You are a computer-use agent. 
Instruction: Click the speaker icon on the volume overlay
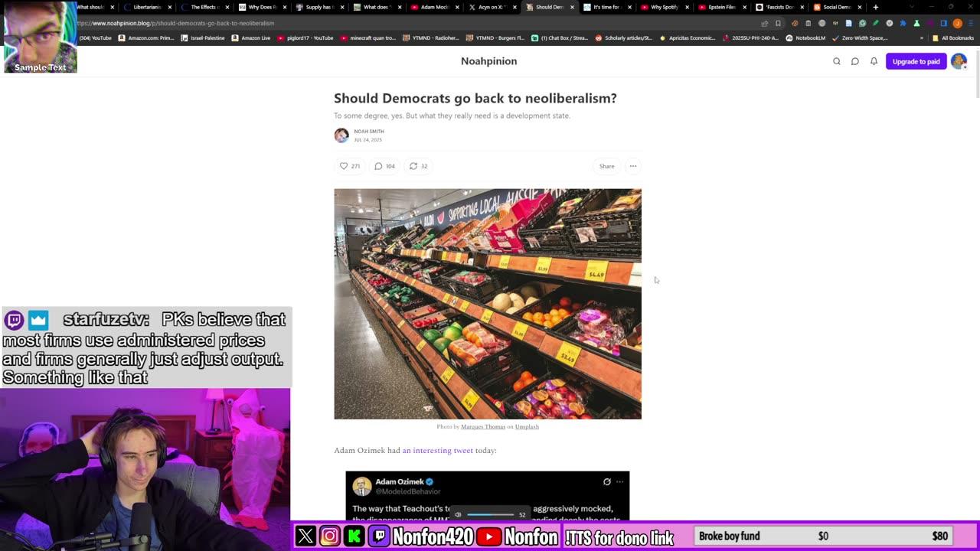[458, 514]
